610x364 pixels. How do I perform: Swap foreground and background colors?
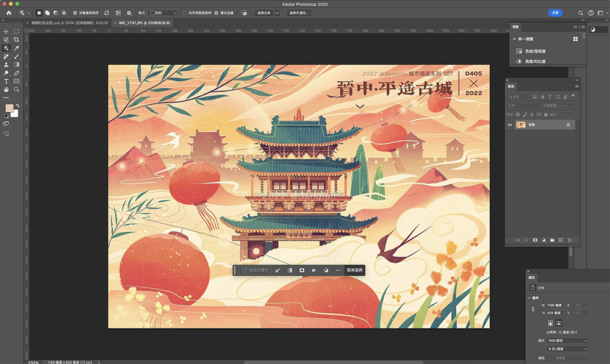coord(16,105)
